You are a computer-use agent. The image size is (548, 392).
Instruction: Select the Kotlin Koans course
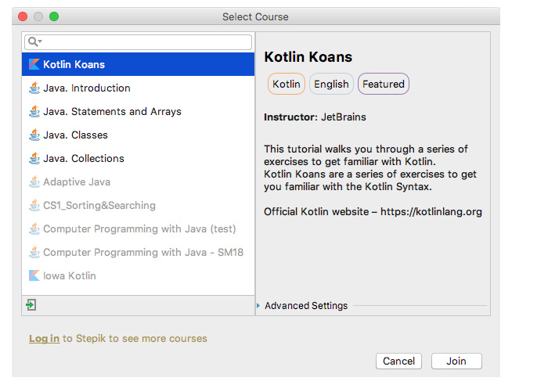tap(138, 64)
